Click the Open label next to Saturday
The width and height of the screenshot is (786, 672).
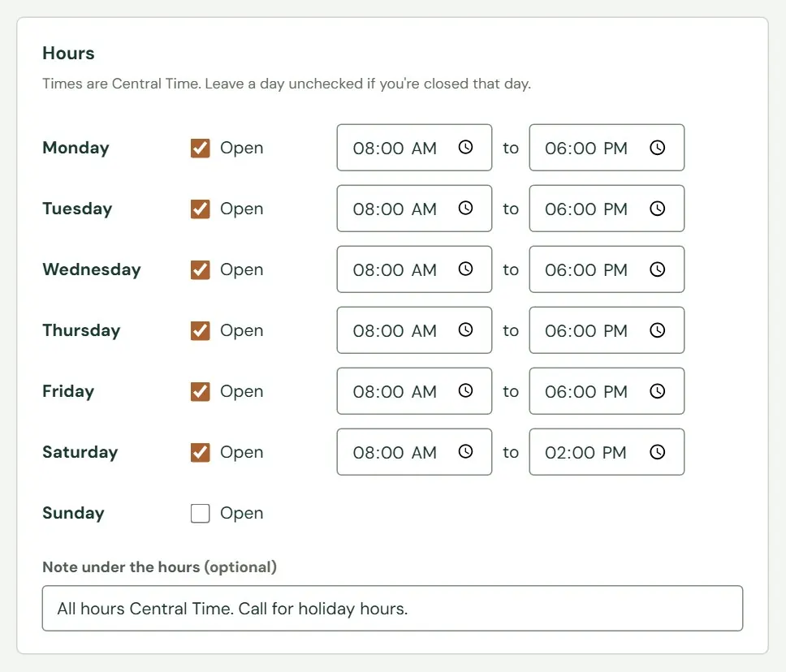click(x=242, y=452)
